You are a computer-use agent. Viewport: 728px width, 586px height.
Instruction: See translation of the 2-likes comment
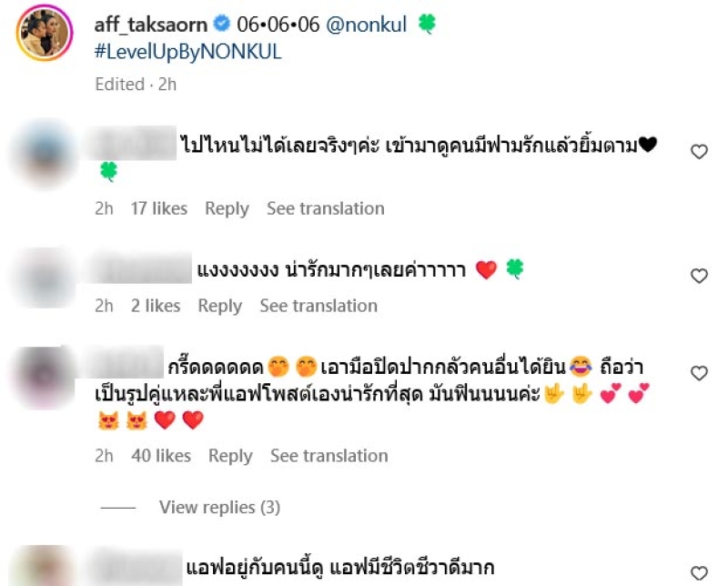pos(318,306)
